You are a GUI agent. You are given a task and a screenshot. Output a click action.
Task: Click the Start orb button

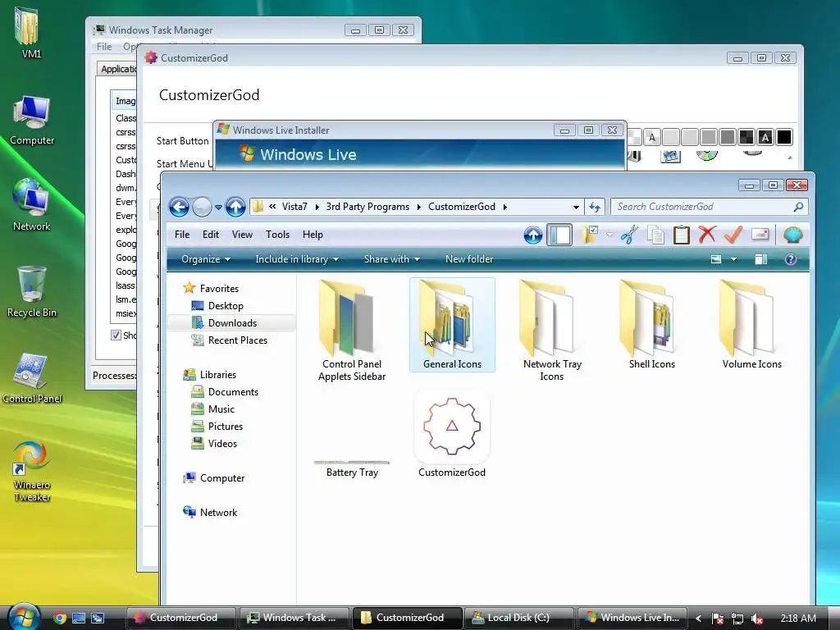pos(24,617)
